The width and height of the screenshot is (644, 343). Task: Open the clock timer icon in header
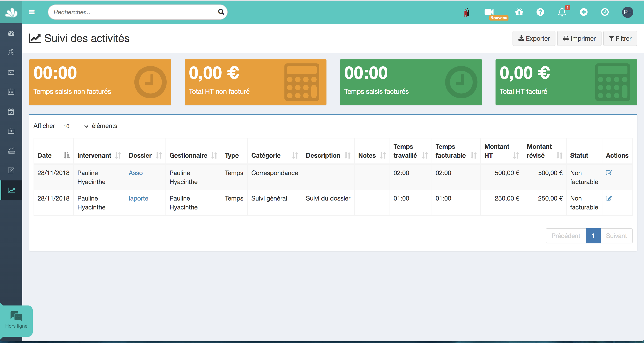point(605,12)
